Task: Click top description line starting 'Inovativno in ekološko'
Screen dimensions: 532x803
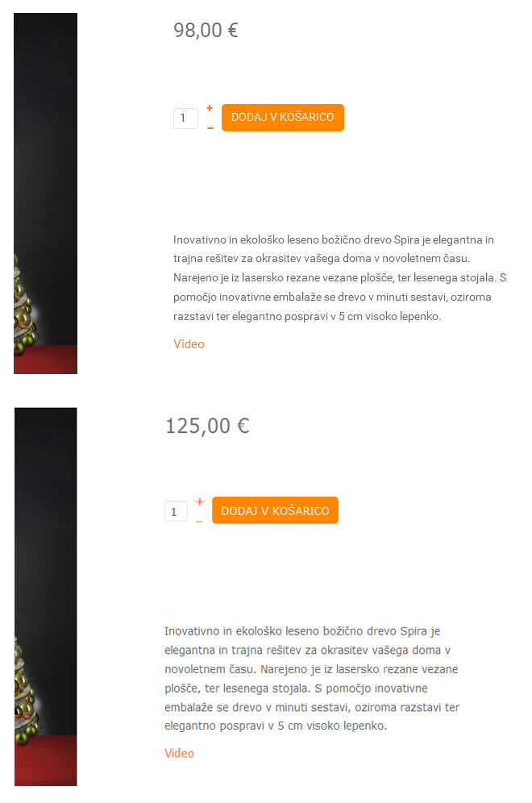Action: click(x=334, y=239)
